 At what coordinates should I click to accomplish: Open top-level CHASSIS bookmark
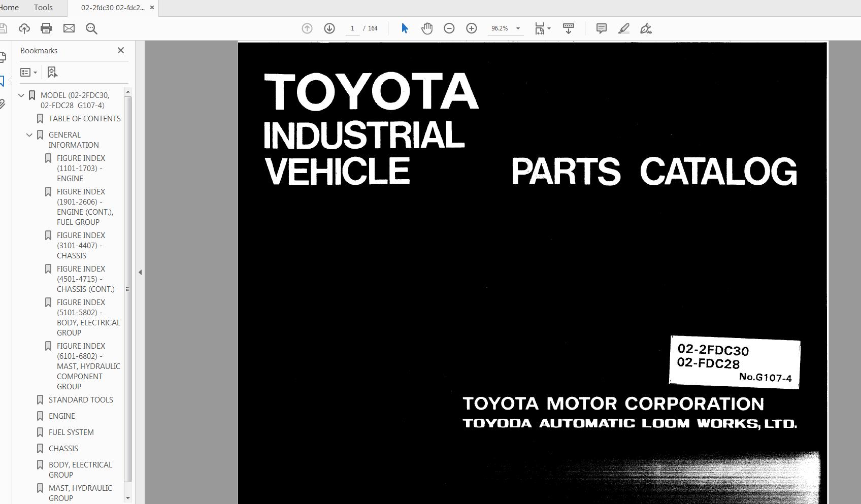pos(63,448)
